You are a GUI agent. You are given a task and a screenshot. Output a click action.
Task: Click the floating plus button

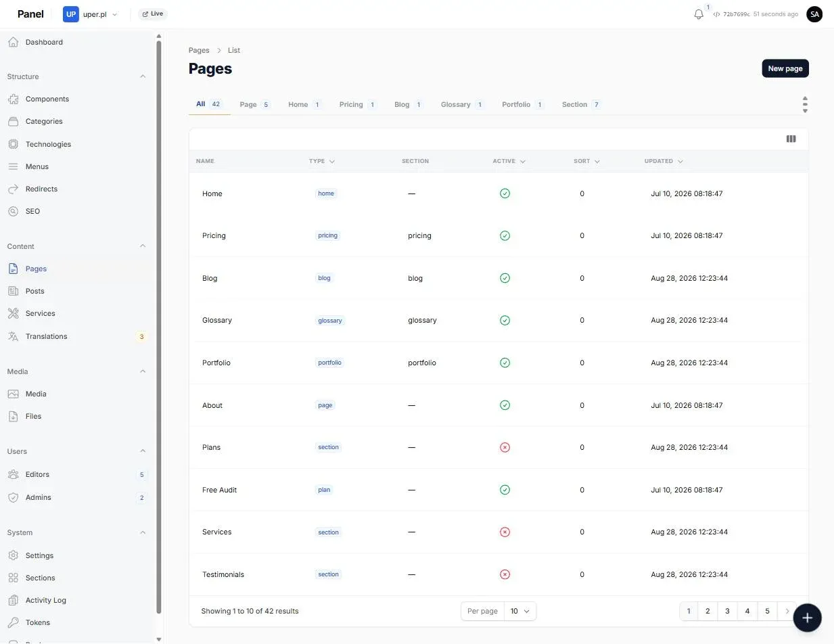tap(807, 617)
